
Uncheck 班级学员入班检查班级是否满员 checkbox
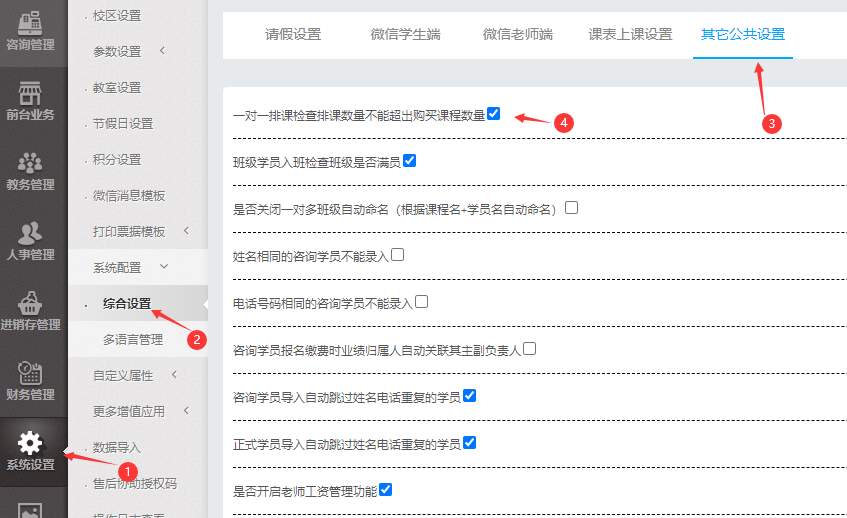click(x=409, y=160)
